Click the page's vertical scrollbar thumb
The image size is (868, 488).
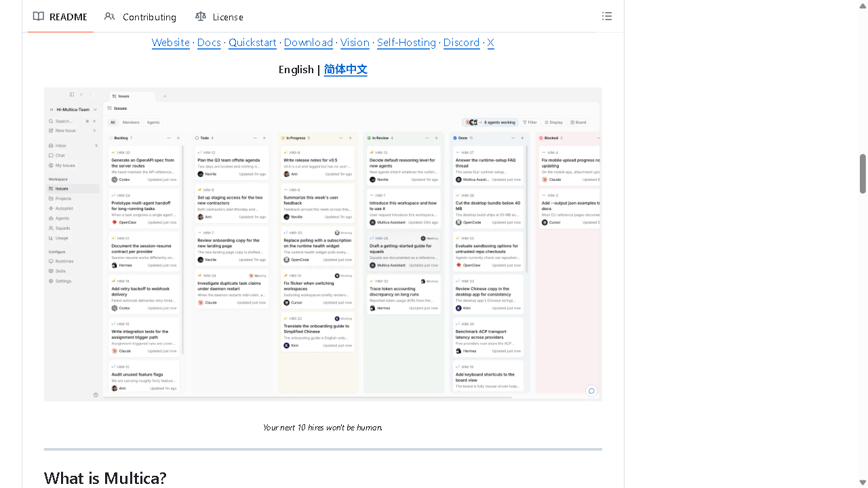coord(863,174)
